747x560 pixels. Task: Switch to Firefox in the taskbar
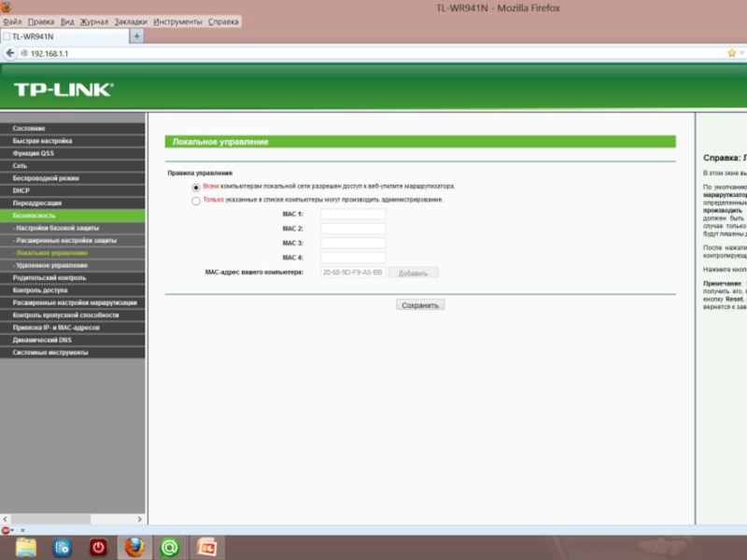134,547
